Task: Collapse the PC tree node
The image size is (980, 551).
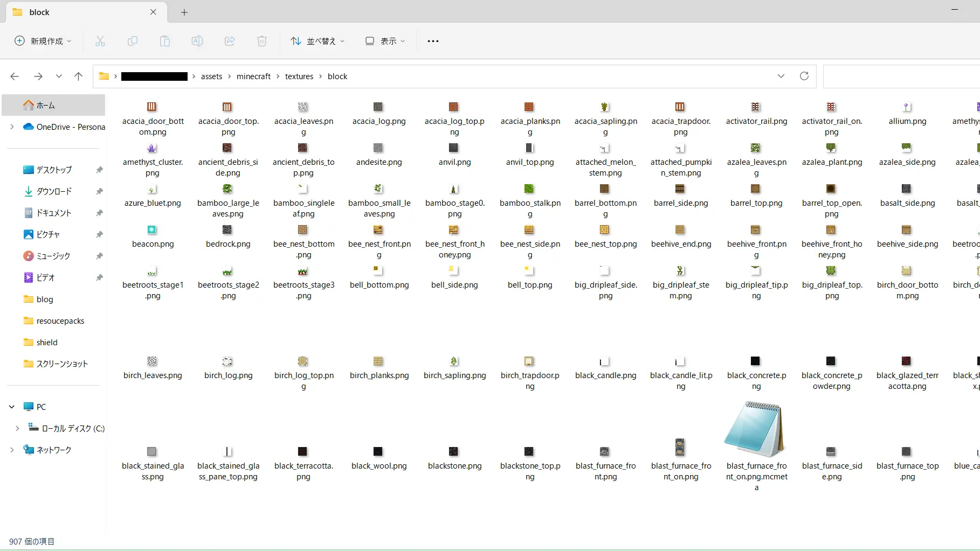Action: (12, 407)
